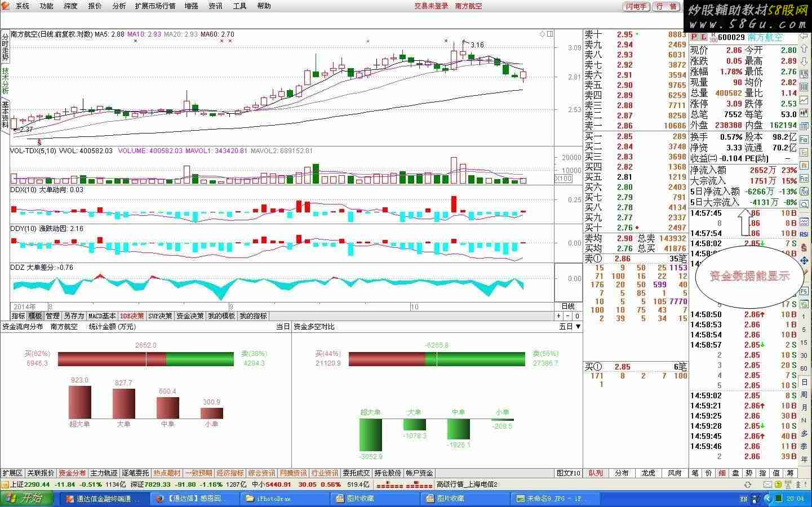Select the 30-minute period button
Screen dimensions: 812x507
(x=805, y=355)
